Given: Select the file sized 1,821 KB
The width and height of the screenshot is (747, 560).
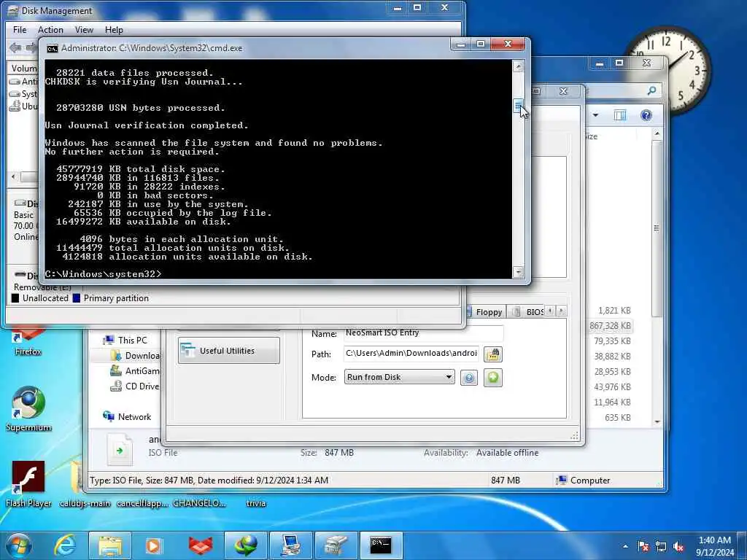Looking at the screenshot, I should 614,311.
